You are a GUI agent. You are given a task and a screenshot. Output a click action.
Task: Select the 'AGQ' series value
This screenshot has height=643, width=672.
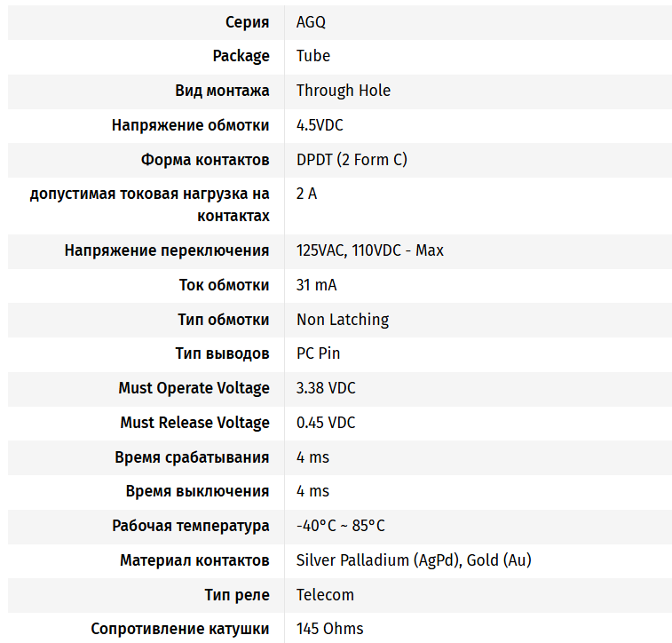tap(312, 21)
